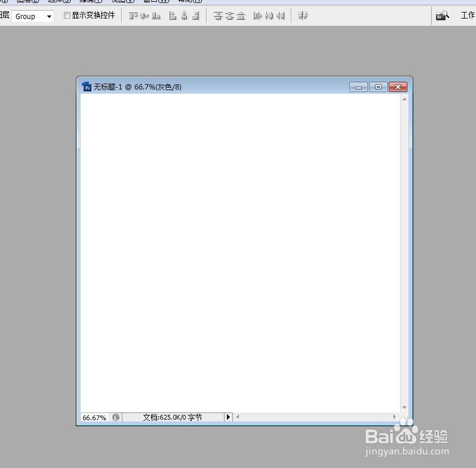The width and height of the screenshot is (476, 468).
Task: Maximize the 无标题-1 document window
Action: point(378,87)
